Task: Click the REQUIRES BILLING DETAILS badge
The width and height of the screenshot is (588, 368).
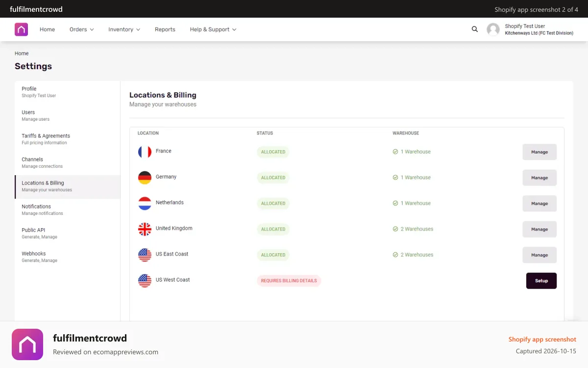Action: [x=289, y=281]
